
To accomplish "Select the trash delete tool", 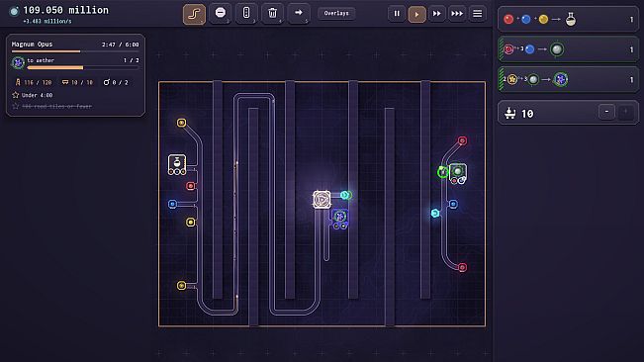I will 272,14.
